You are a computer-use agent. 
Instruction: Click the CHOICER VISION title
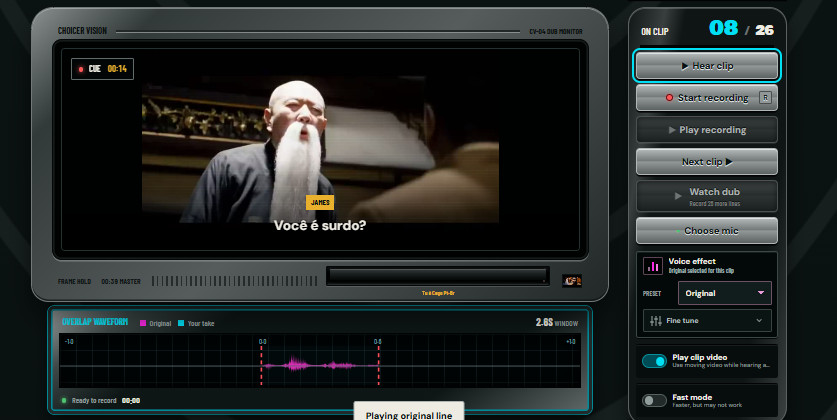click(82, 31)
